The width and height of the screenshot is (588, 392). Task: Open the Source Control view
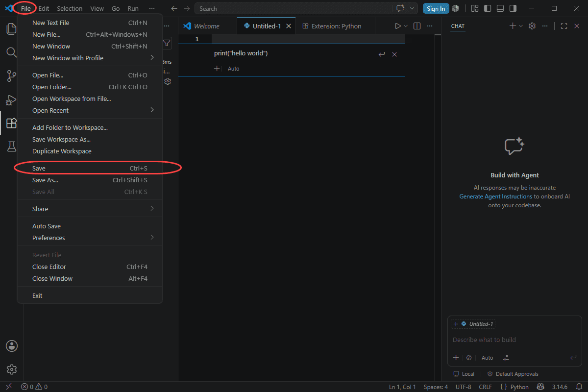[x=11, y=76]
